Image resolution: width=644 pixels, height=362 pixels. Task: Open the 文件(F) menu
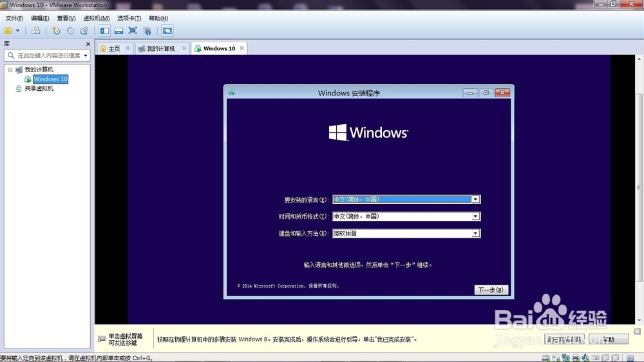(14, 18)
